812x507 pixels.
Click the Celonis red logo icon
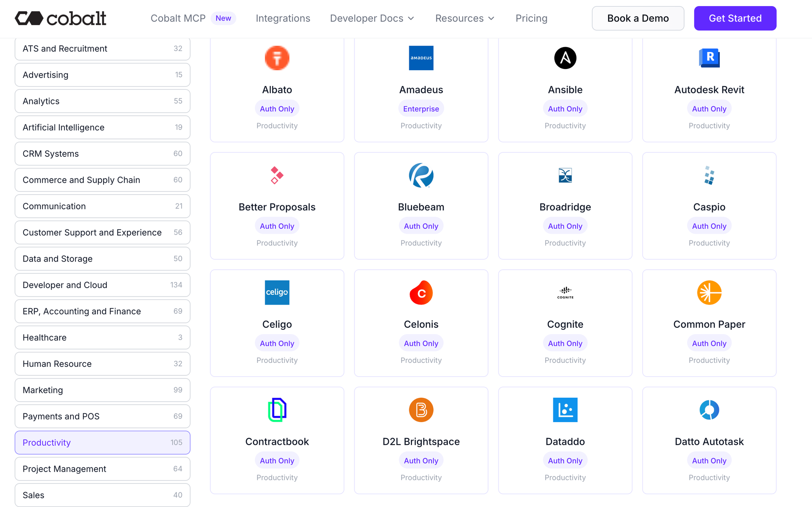(x=421, y=292)
